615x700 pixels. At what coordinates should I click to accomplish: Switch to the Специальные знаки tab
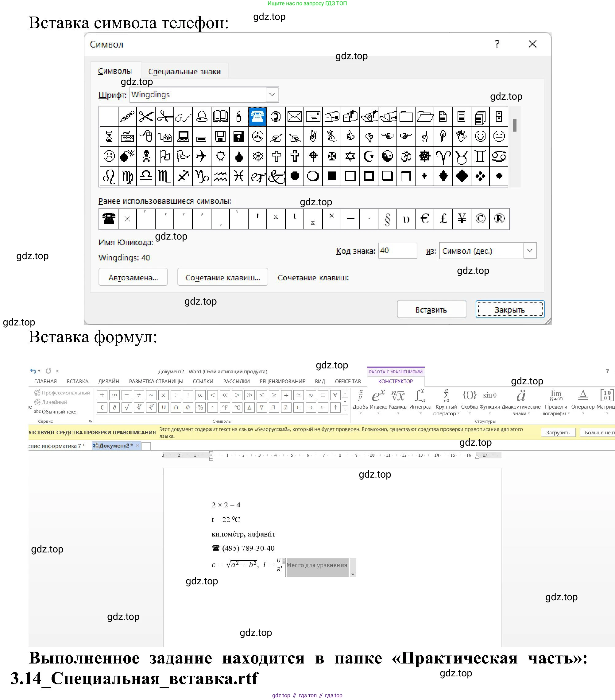(x=184, y=71)
